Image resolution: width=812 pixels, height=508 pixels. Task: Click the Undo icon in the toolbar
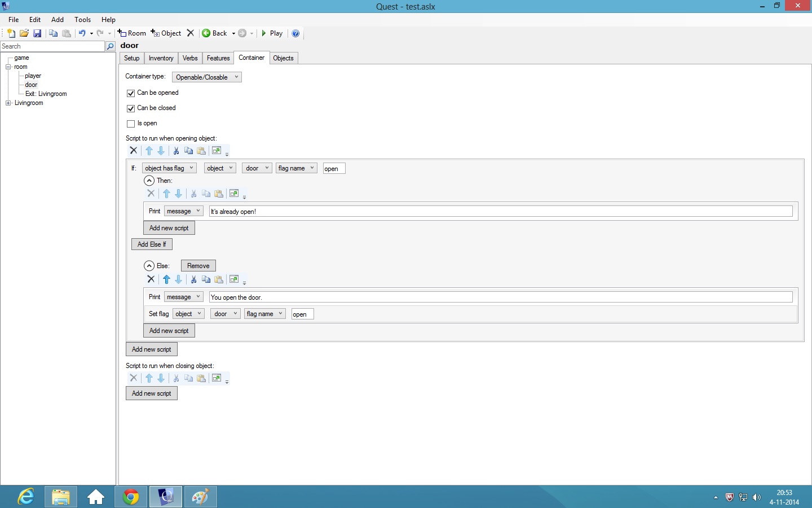[x=82, y=33]
